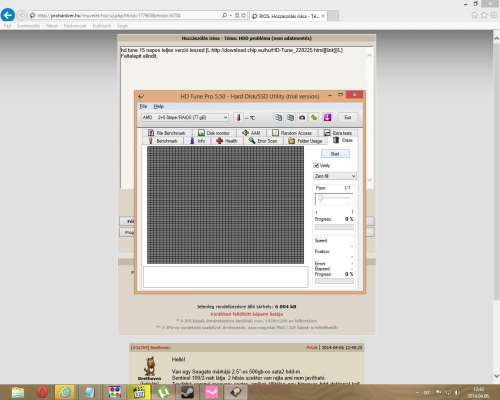Click the Internet Explorer back arrow

[x=8, y=15]
